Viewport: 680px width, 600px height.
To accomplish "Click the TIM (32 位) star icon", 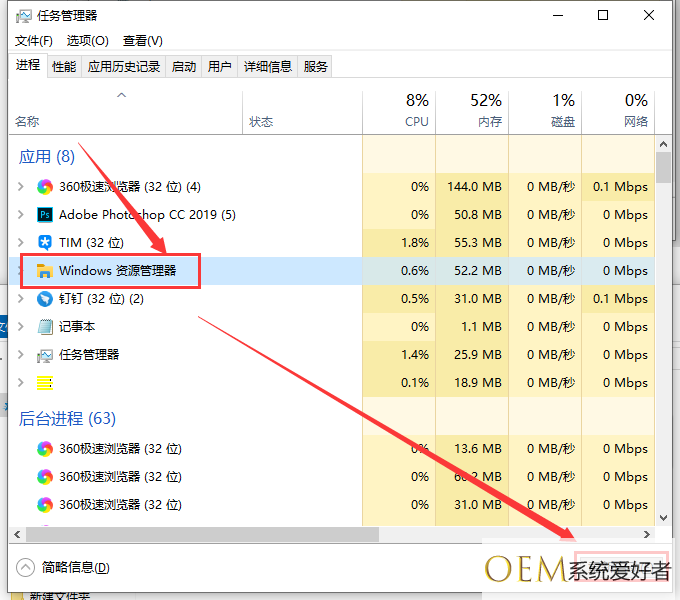I will (x=45, y=243).
